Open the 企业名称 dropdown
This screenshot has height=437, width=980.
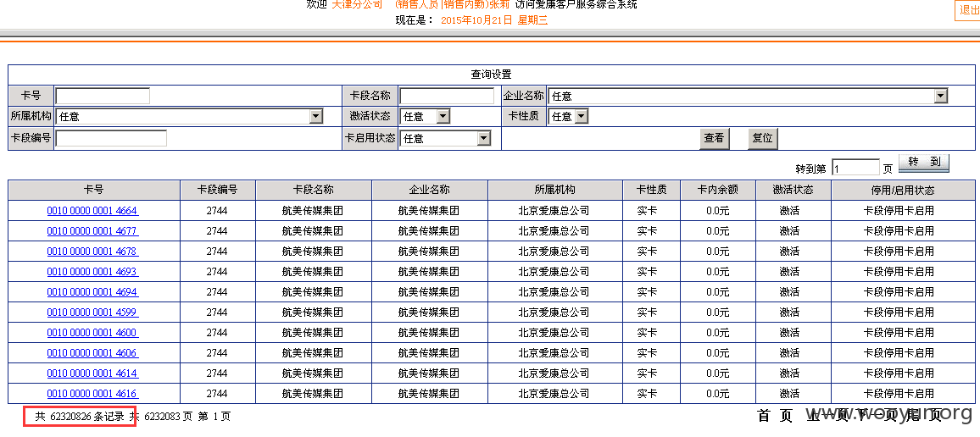[748, 97]
